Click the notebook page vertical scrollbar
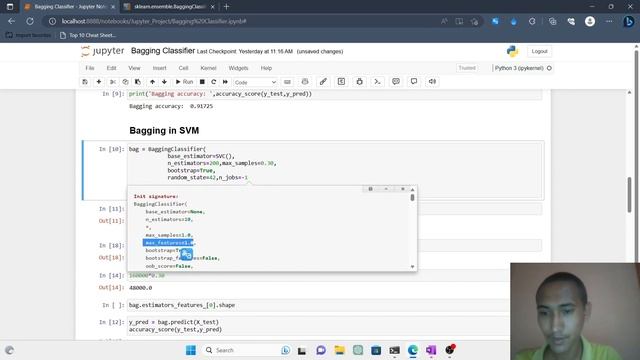 (629, 195)
